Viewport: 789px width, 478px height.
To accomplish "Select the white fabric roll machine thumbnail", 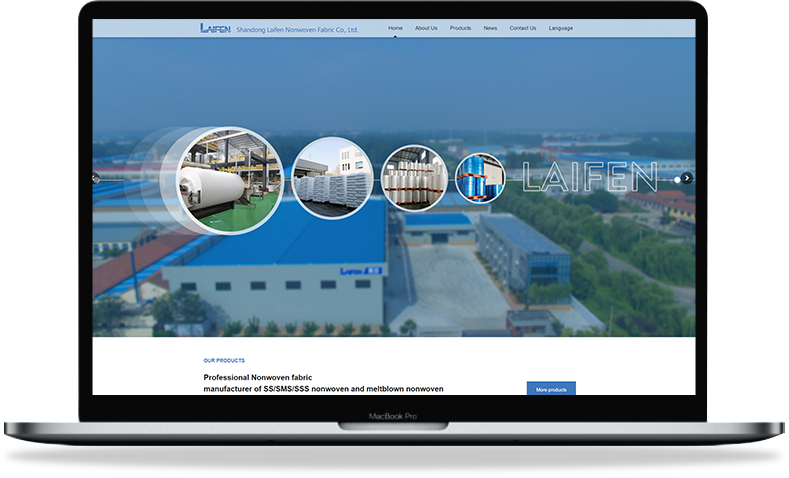I will (x=229, y=180).
